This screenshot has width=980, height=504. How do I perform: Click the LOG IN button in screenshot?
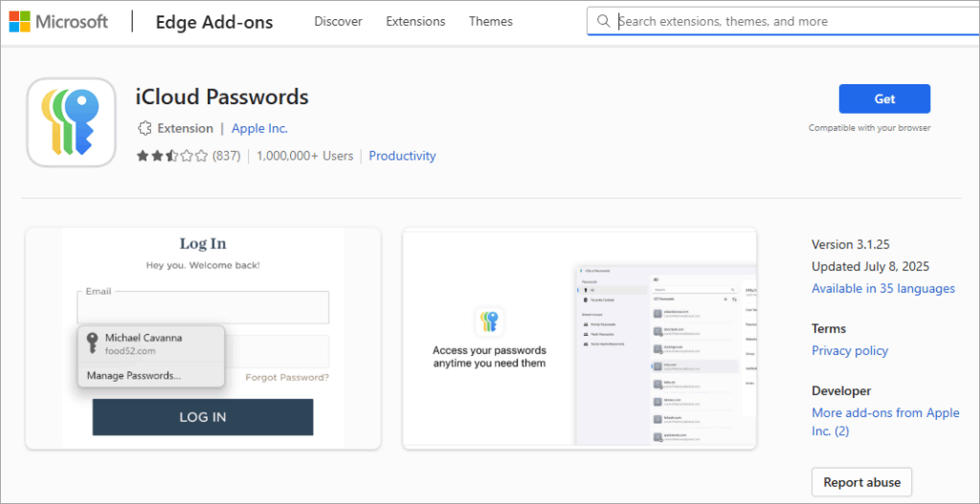[203, 417]
